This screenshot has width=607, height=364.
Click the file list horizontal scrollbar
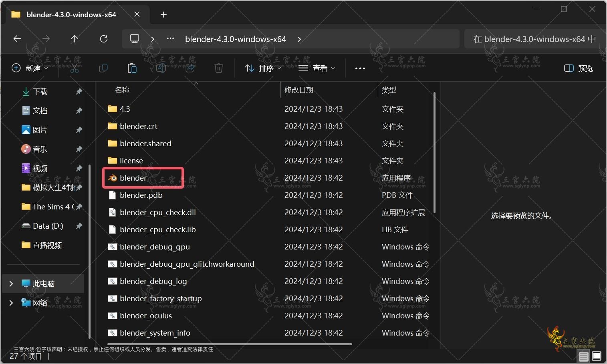pos(230,344)
